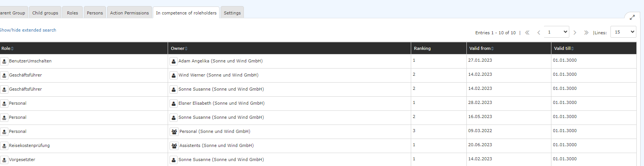Sort table by Valid from column
The width and height of the screenshot is (644, 166).
point(482,48)
